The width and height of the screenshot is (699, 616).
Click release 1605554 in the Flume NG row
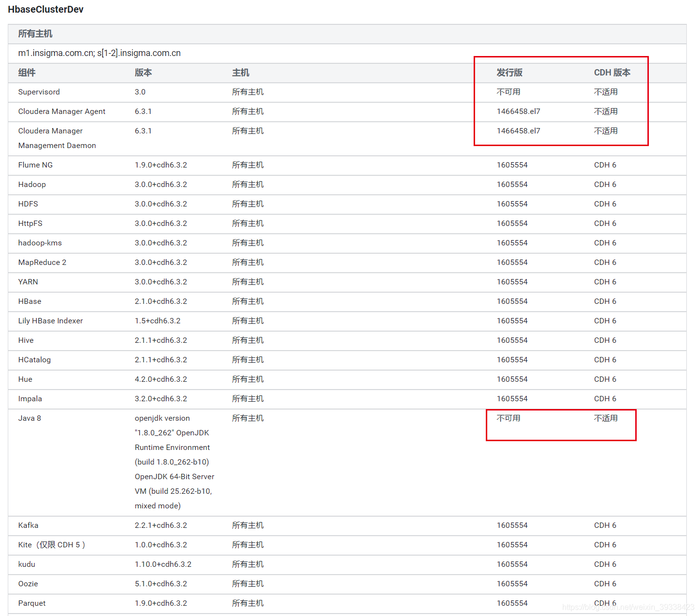pyautogui.click(x=512, y=165)
